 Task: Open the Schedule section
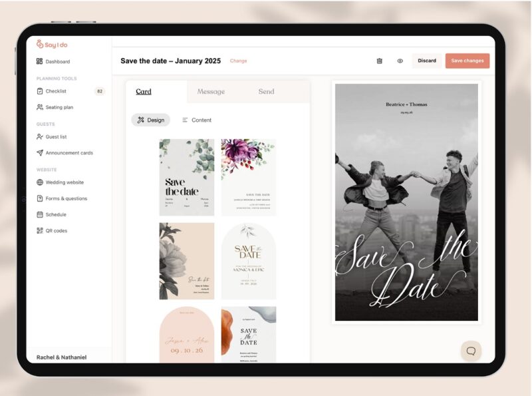(x=54, y=214)
